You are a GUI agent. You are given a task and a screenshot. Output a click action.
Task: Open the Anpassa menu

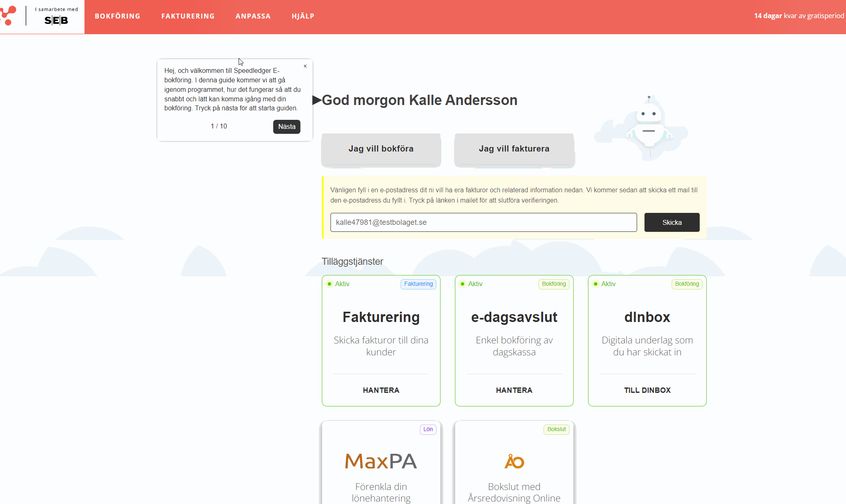click(253, 16)
